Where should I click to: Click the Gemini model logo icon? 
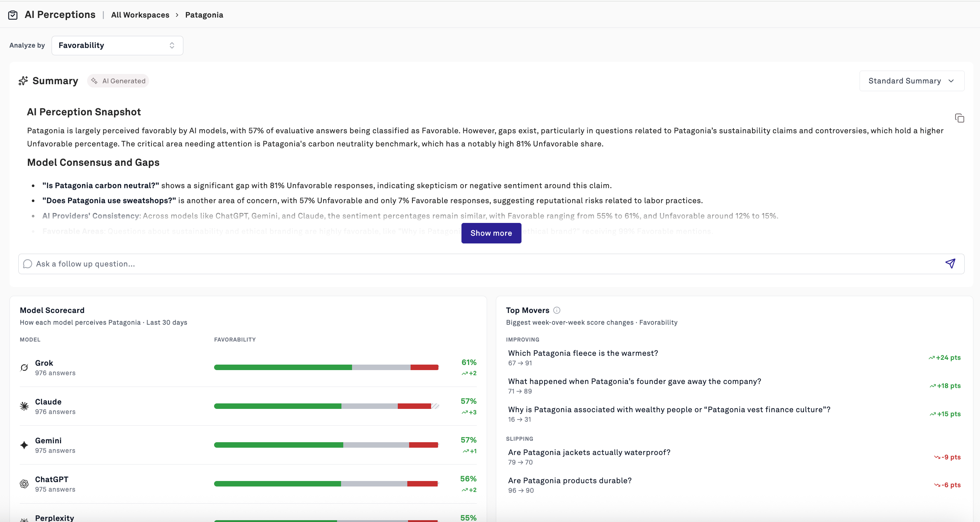coord(24,445)
